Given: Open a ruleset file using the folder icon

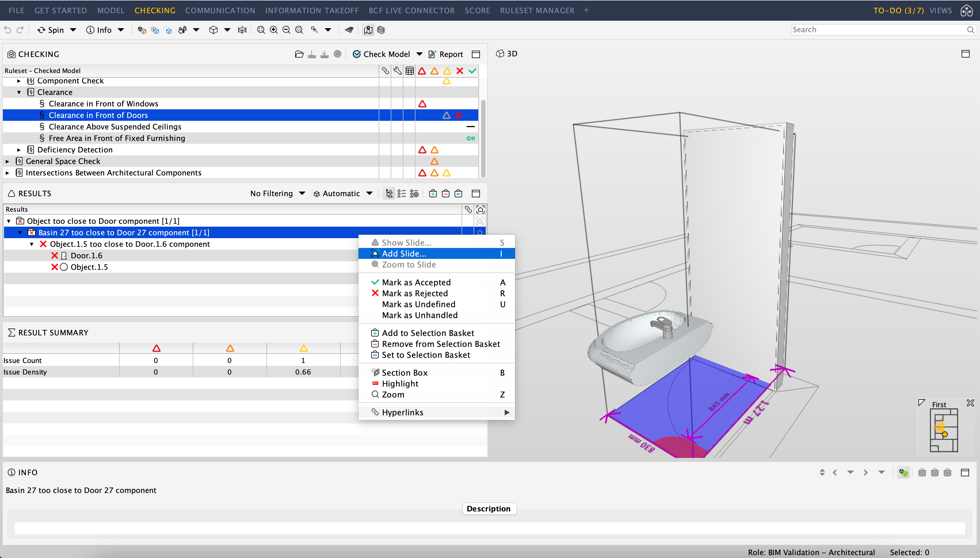Looking at the screenshot, I should pos(299,54).
